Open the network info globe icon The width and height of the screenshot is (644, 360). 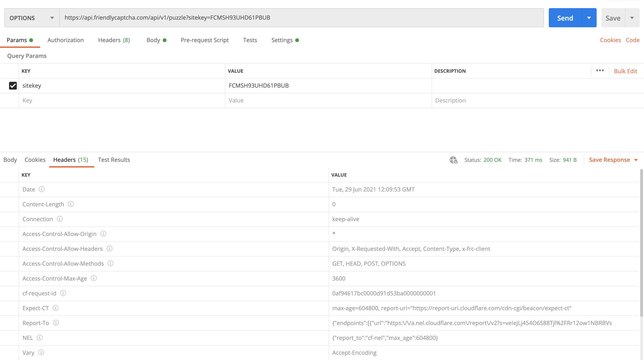454,160
